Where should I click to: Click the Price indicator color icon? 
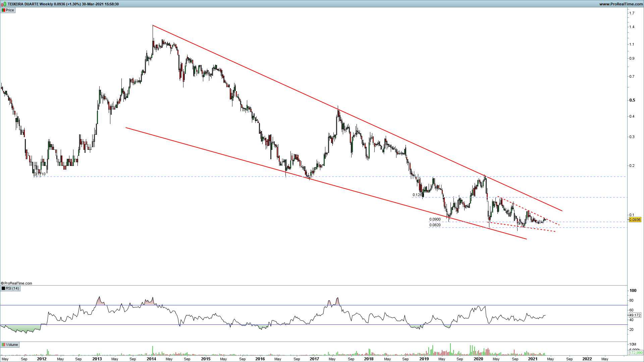pyautogui.click(x=3, y=10)
